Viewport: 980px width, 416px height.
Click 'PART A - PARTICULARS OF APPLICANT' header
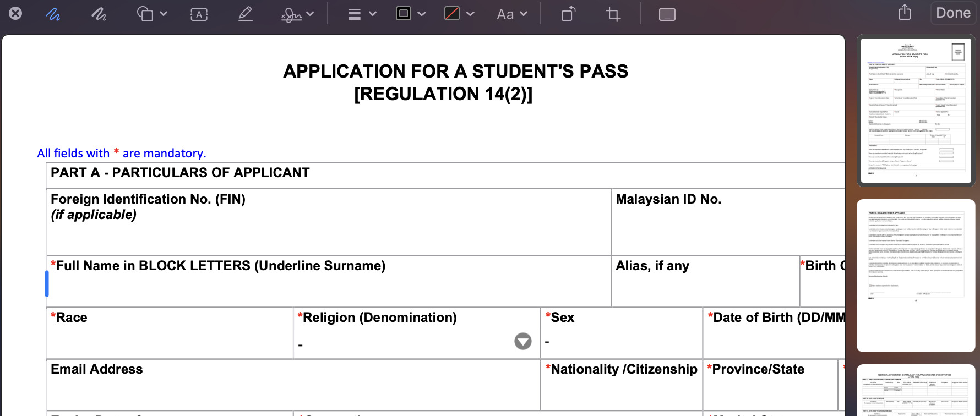coord(180,173)
